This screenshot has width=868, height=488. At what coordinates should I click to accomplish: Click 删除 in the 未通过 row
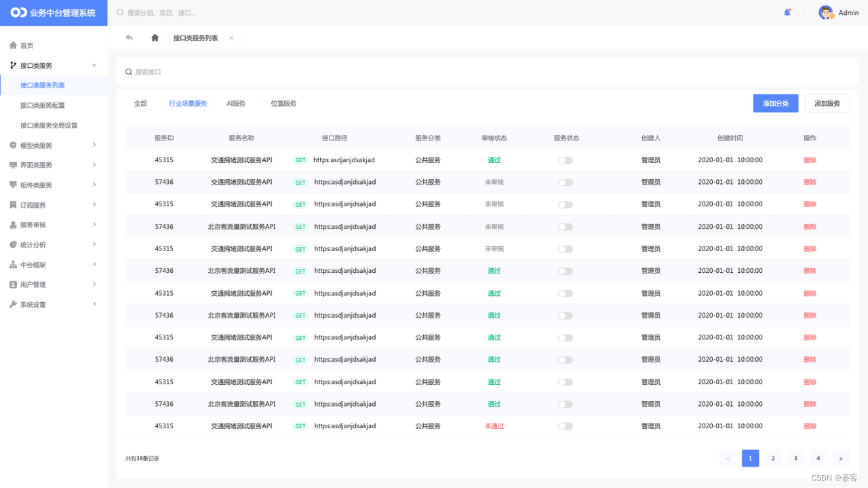click(810, 426)
